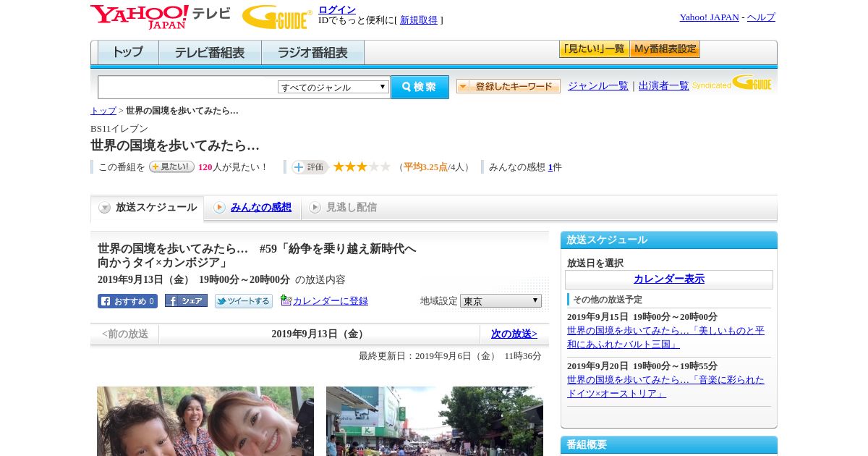Click the ログイン link
This screenshot has height=456, width=868.
point(337,9)
